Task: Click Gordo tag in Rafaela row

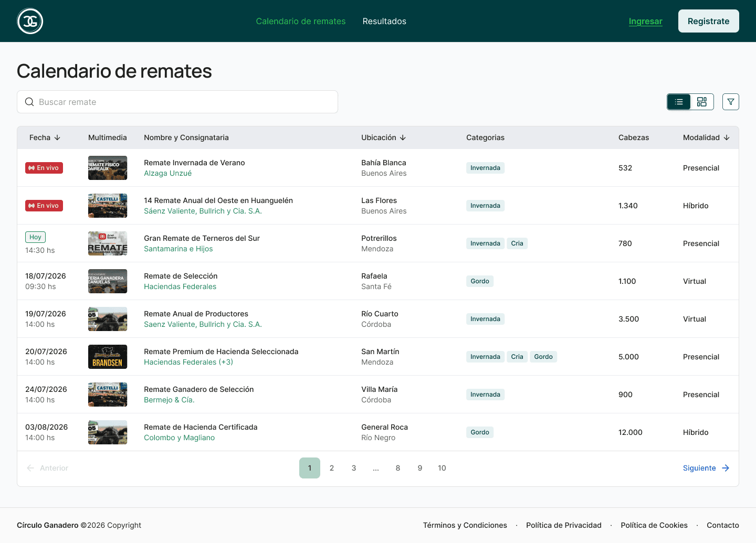Action: coord(480,281)
